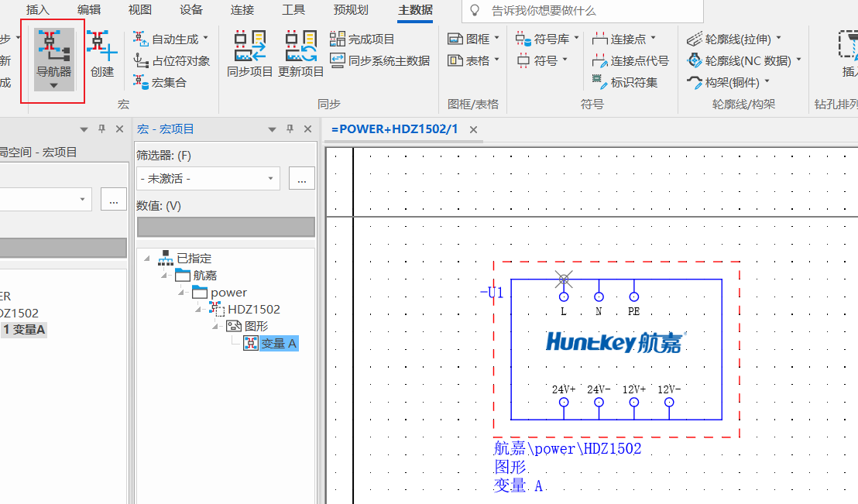The width and height of the screenshot is (858, 504).
Task: Click the 符号 (symbol) icon
Action: [523, 60]
